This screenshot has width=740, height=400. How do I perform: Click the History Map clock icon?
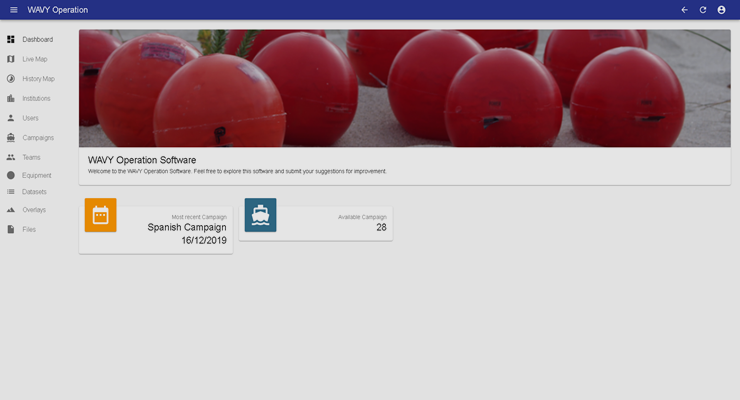11,79
